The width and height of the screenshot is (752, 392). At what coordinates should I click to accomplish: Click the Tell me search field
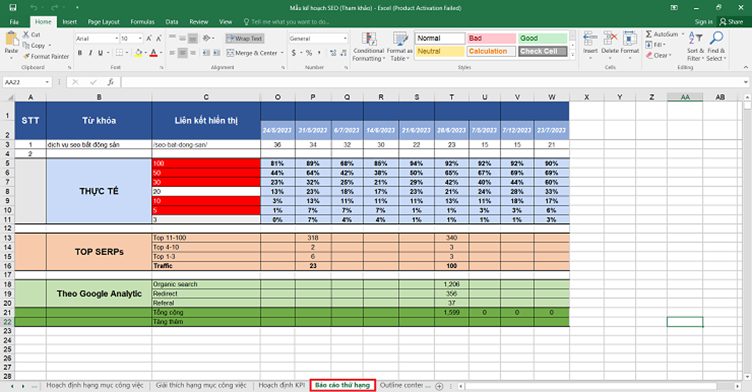tap(286, 22)
